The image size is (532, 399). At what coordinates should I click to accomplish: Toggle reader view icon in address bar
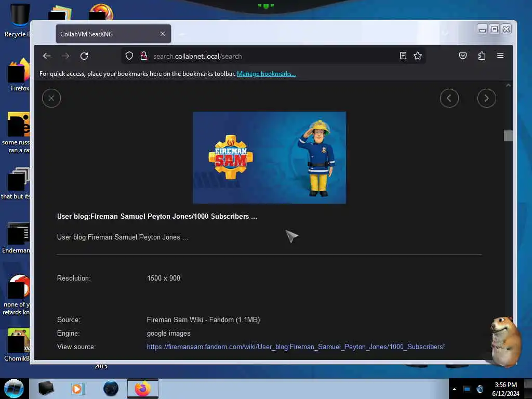coord(403,56)
